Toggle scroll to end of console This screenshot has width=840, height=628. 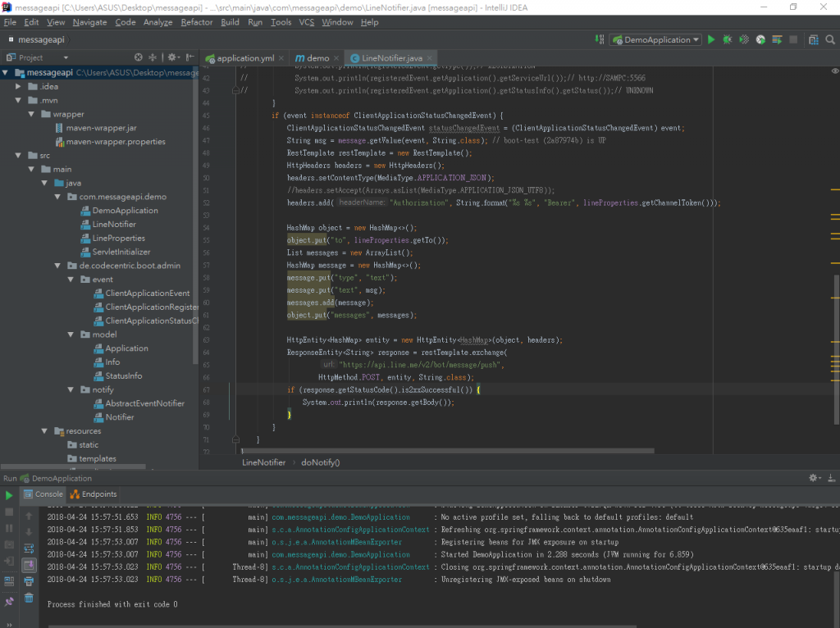pyautogui.click(x=29, y=565)
